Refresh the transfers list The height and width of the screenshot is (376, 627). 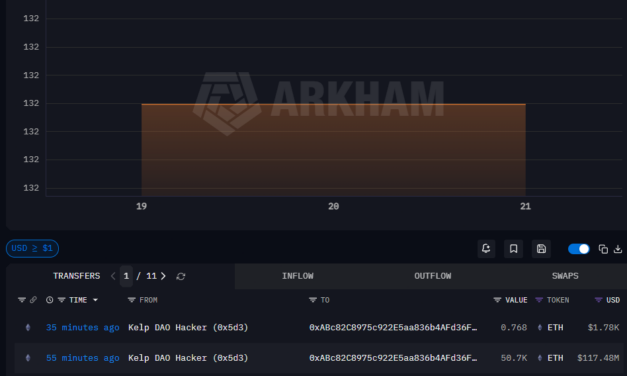coord(181,276)
